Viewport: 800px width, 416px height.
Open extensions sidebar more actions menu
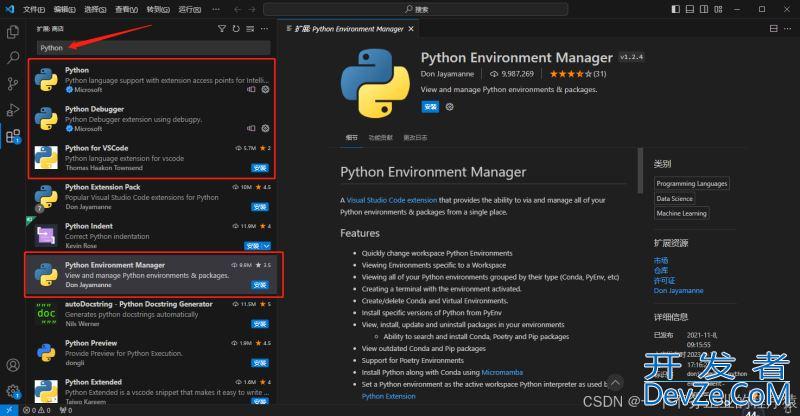point(264,29)
